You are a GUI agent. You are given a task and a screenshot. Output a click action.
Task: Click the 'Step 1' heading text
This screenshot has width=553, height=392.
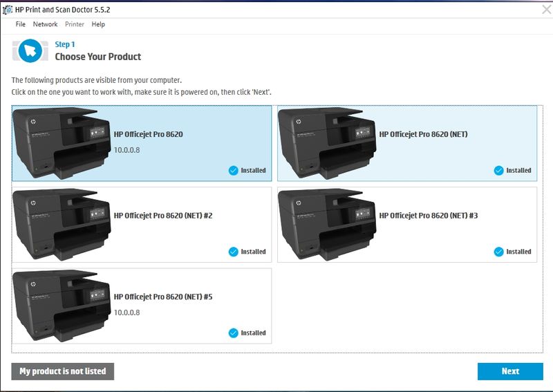pos(65,44)
